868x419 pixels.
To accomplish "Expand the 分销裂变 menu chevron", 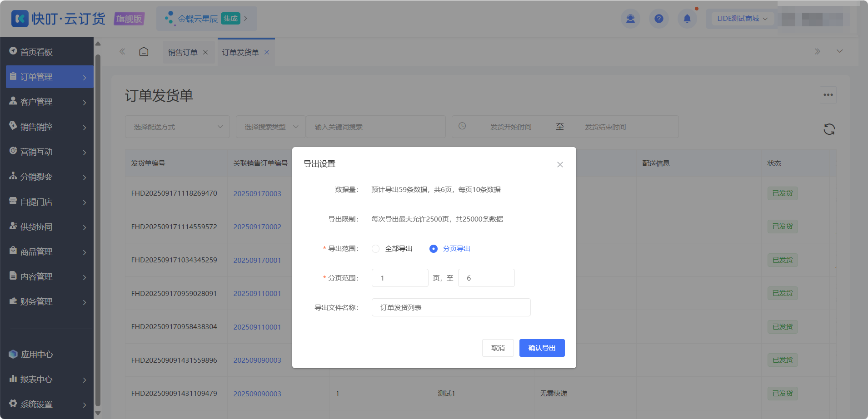I will [x=85, y=177].
